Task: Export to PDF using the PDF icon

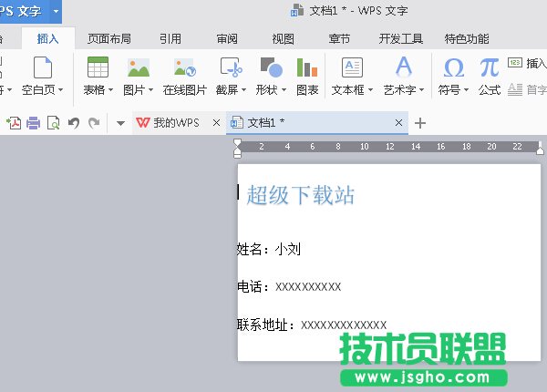Action: coord(14,123)
